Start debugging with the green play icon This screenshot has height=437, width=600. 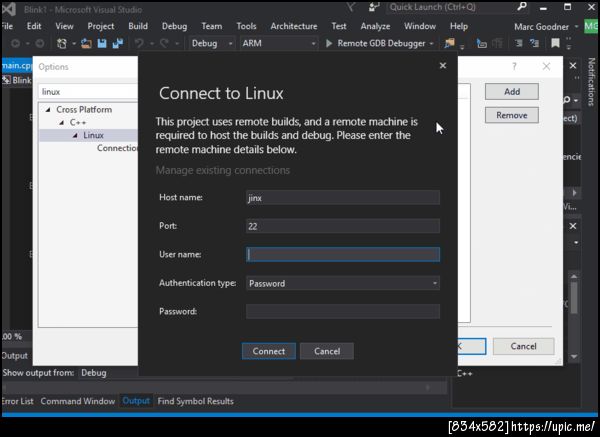pos(329,44)
